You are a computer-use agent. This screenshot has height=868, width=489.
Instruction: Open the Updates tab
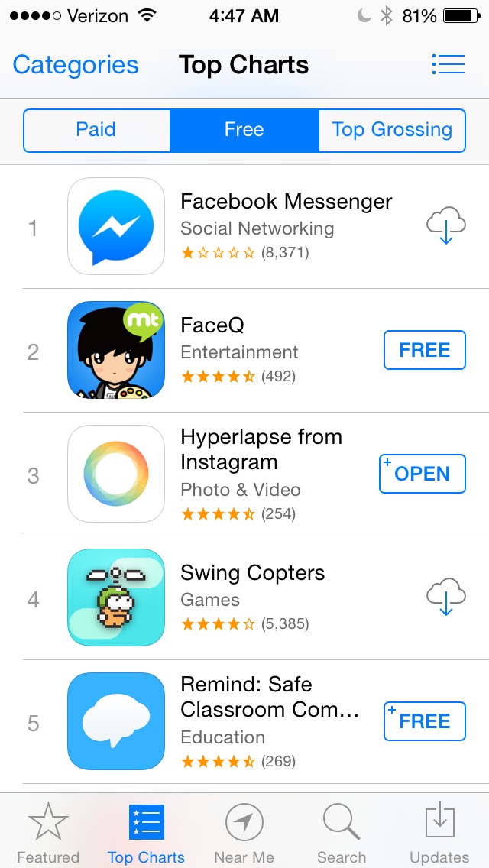tap(439, 833)
